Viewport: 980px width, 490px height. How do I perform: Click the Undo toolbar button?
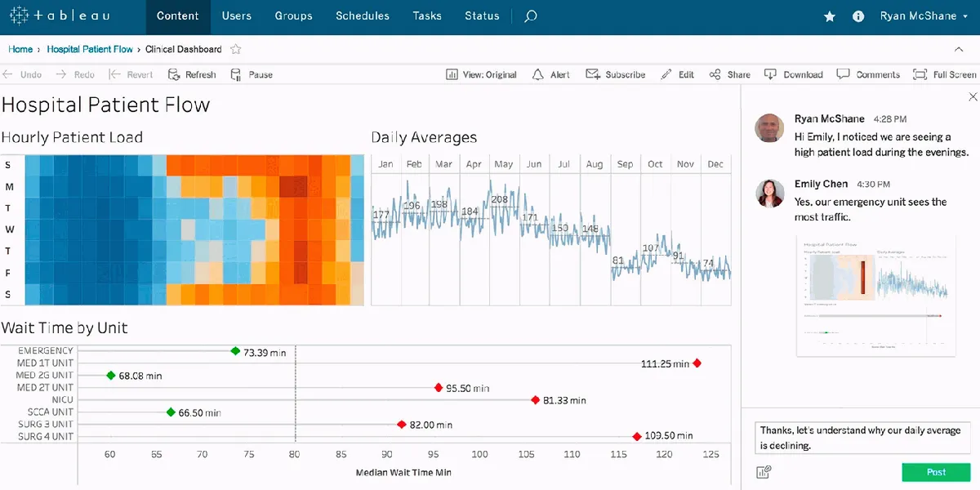(x=22, y=74)
